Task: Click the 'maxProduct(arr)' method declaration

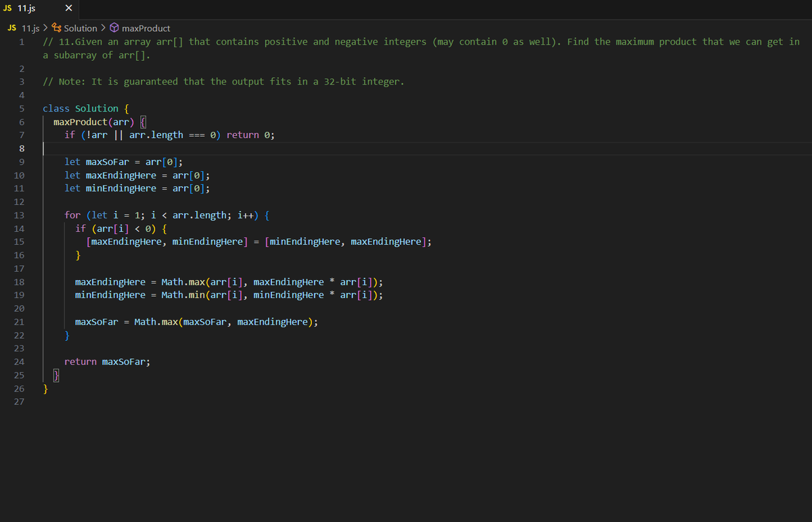Action: pos(94,122)
